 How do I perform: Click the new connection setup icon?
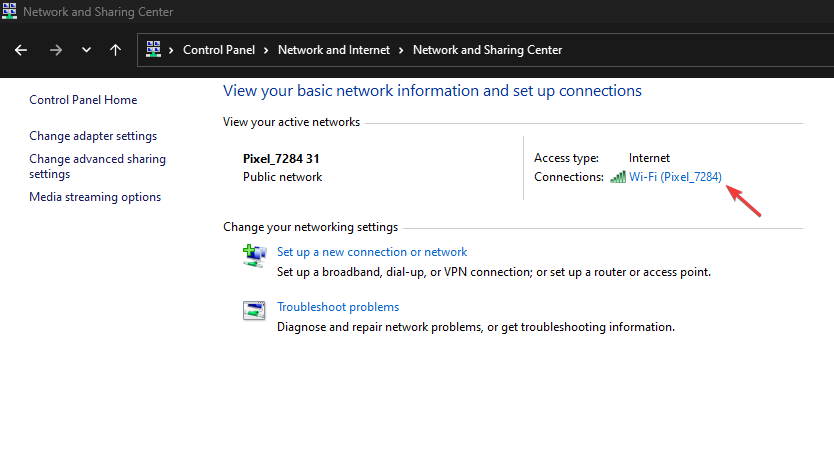254,255
